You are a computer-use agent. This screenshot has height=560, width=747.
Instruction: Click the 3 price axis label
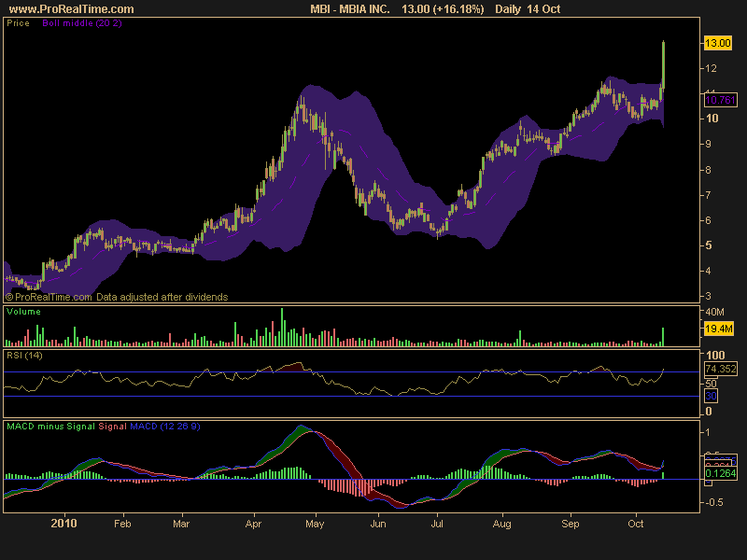[x=709, y=296]
